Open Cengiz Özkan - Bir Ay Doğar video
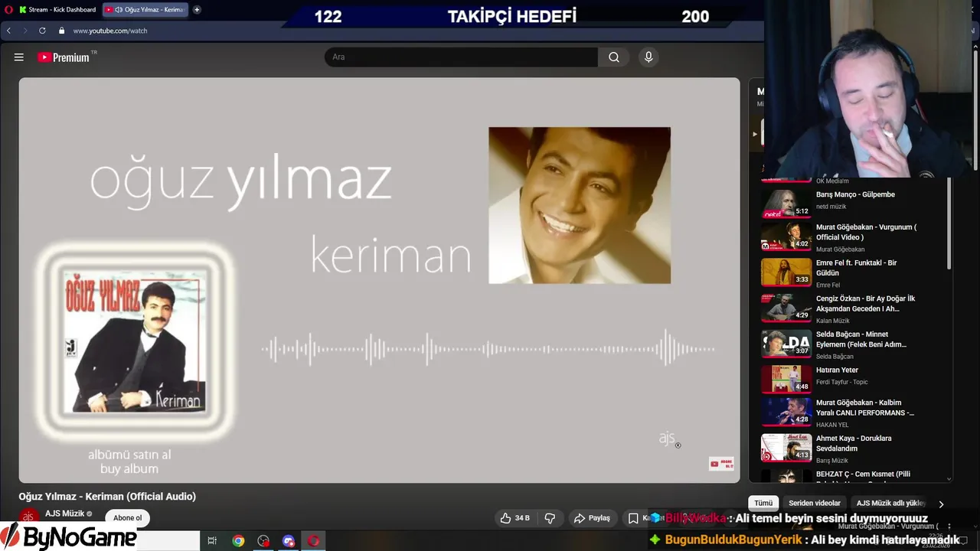Image resolution: width=980 pixels, height=551 pixels. [x=865, y=304]
